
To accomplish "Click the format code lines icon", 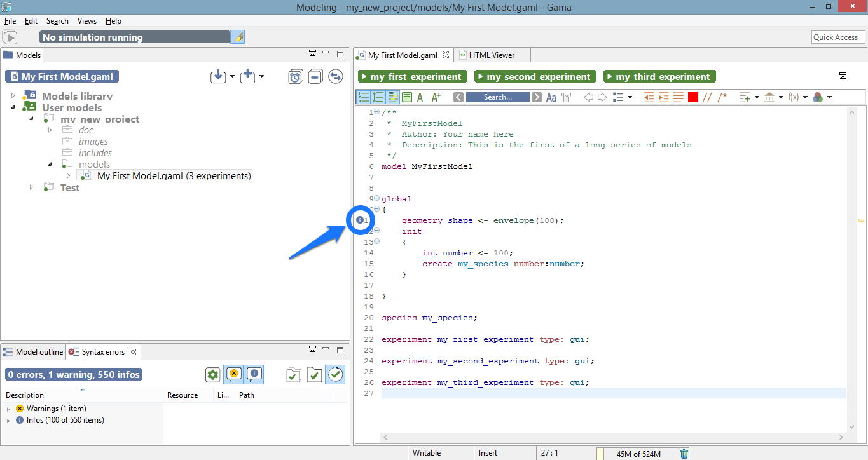I will click(678, 97).
